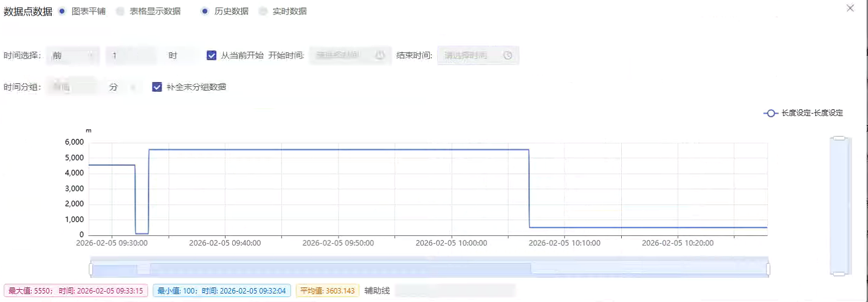
Task: Toggle the 长度设定-长度设定 legend marker
Action: coord(771,113)
